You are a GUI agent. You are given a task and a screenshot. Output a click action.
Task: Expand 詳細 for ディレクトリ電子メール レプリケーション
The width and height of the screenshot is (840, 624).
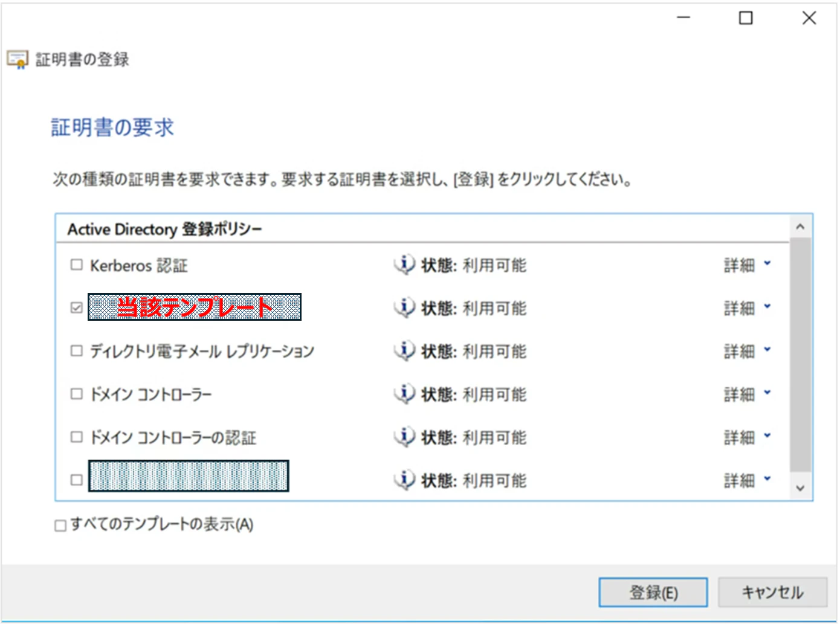pyautogui.click(x=748, y=351)
